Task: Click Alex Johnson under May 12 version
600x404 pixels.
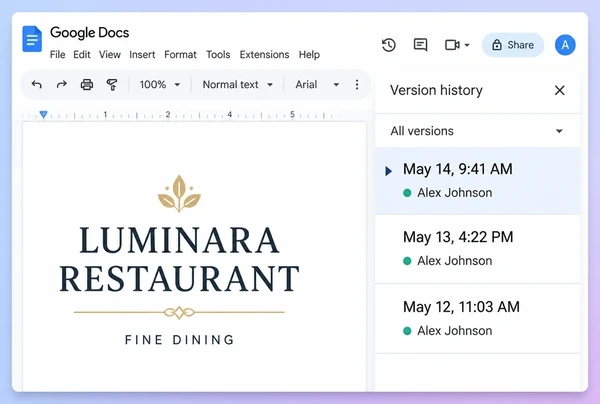Action: [455, 331]
